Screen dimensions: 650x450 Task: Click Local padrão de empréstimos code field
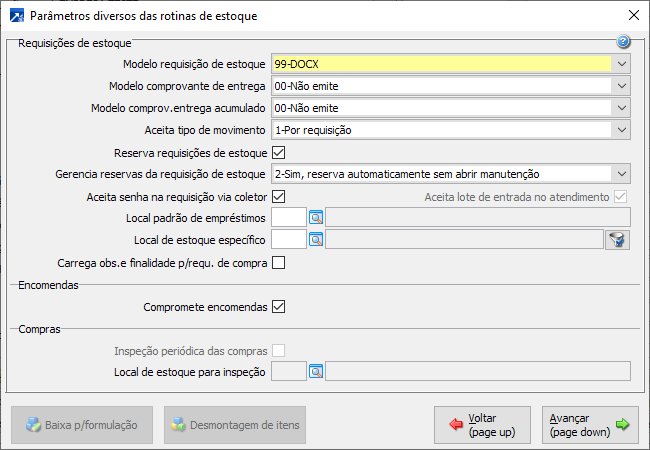[289, 218]
